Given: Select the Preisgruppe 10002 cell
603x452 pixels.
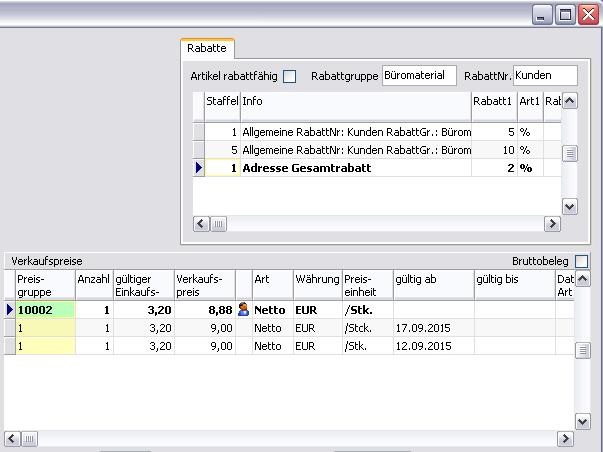Looking at the screenshot, I should click(x=45, y=310).
